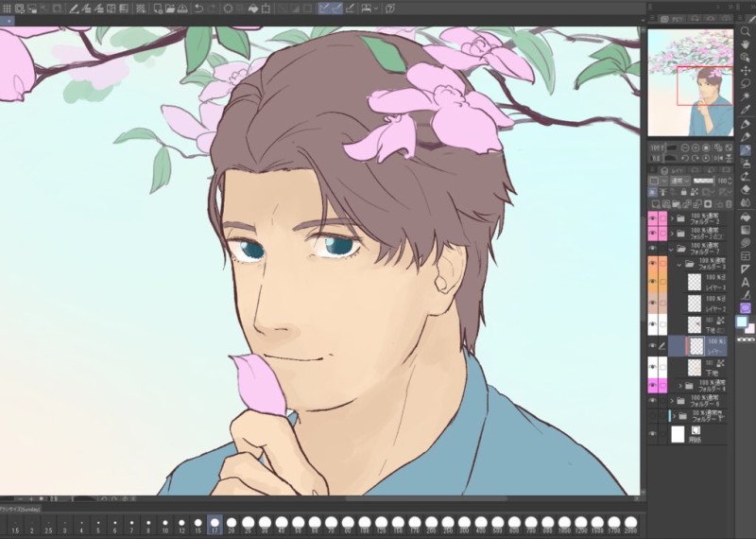Screen dimensions: 756x539
Task: Toggle visibility of レイヤー 3 layer
Action: [652, 282]
